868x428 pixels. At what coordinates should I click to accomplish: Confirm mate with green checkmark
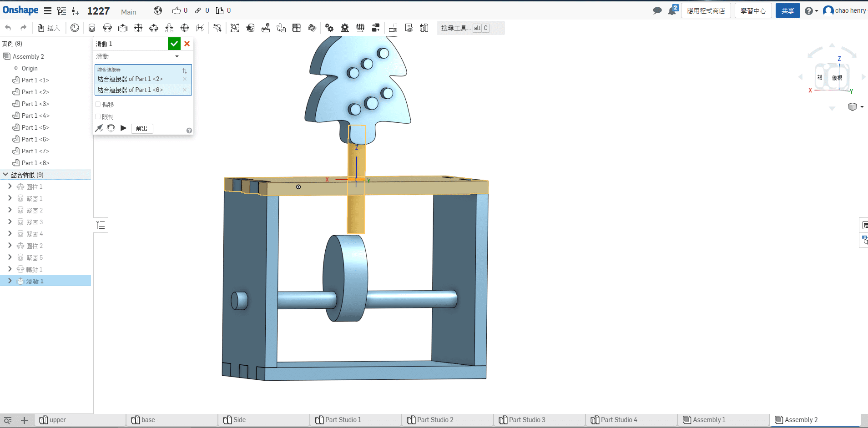174,44
